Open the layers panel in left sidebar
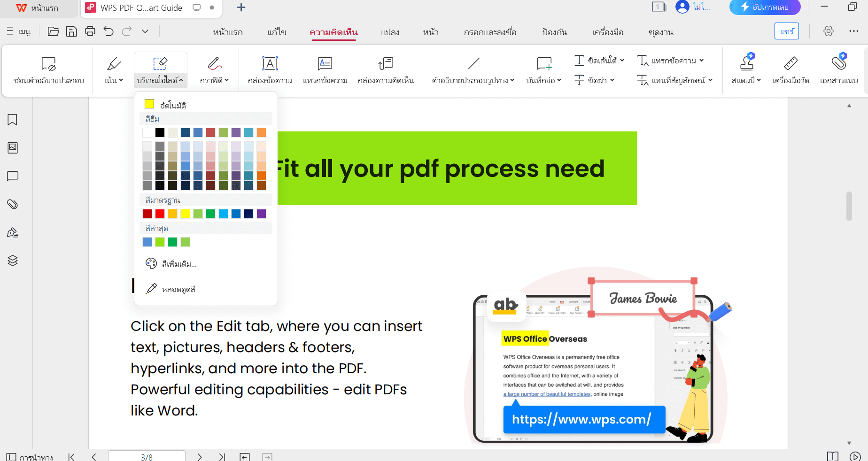 pos(13,261)
